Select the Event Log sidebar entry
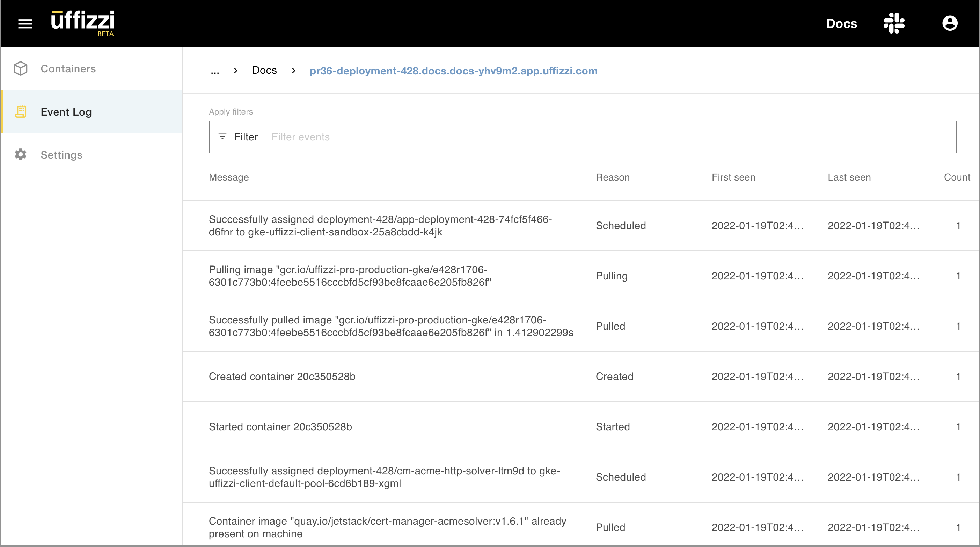Viewport: 980px width, 547px height. point(66,112)
